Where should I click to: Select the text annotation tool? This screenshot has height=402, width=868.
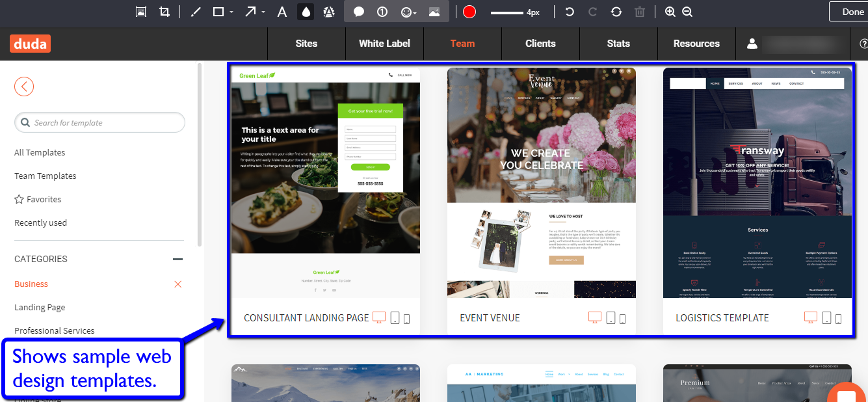pos(282,12)
